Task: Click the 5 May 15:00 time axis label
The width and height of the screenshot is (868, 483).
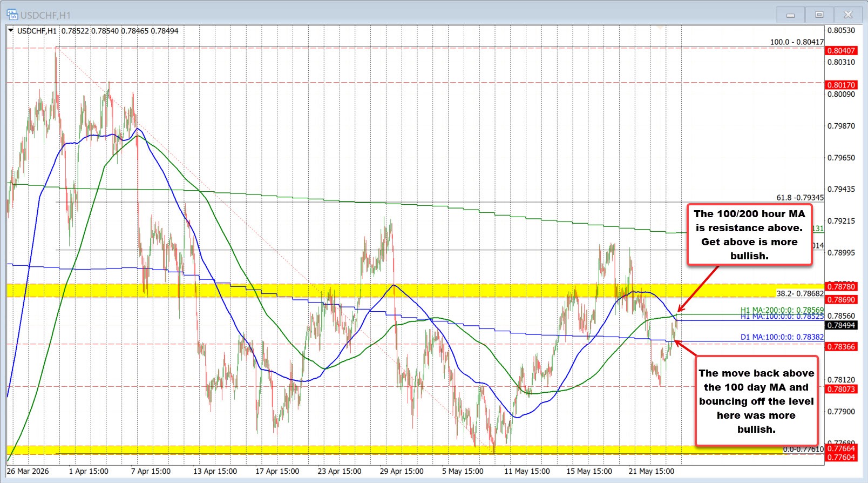Action: [463, 471]
